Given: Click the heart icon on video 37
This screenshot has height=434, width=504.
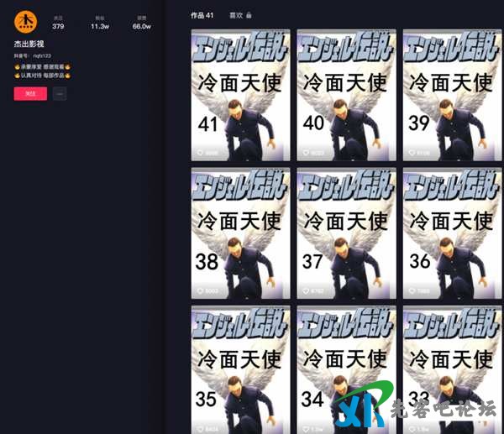Looking at the screenshot, I should [306, 291].
